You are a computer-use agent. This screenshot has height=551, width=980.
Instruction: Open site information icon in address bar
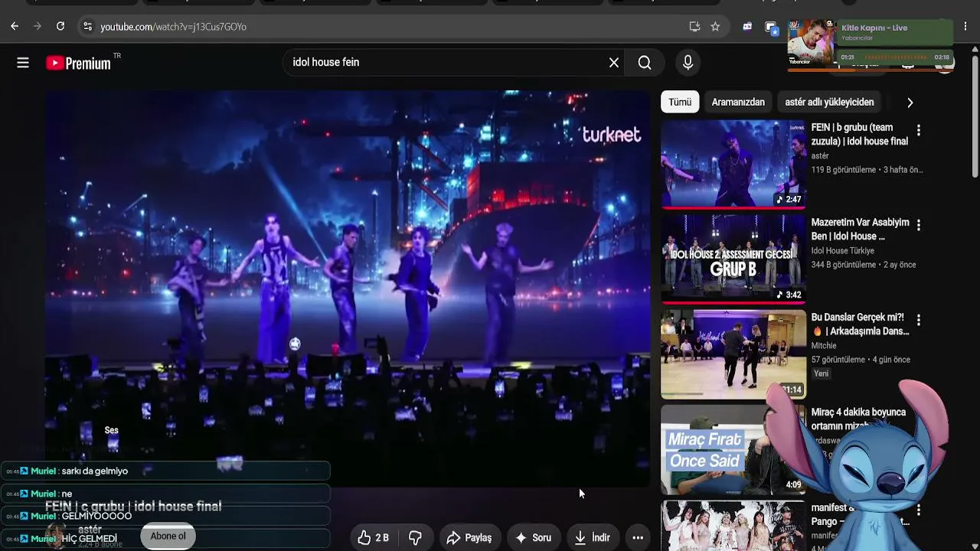tap(87, 27)
